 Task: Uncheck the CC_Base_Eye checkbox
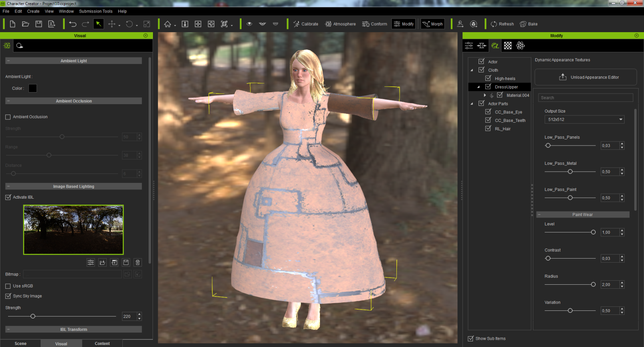488,112
